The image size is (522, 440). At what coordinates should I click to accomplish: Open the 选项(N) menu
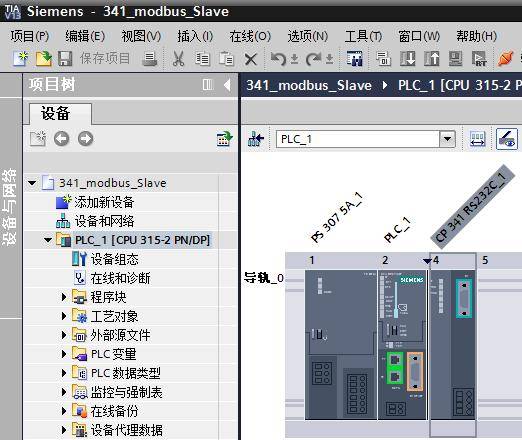click(308, 36)
